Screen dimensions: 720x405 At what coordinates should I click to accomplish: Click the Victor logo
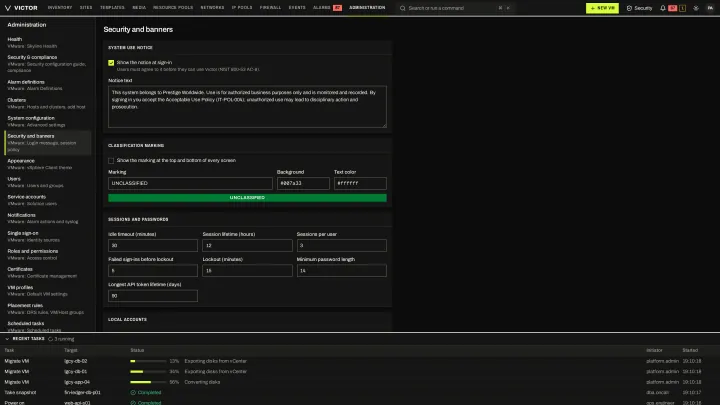pos(21,8)
